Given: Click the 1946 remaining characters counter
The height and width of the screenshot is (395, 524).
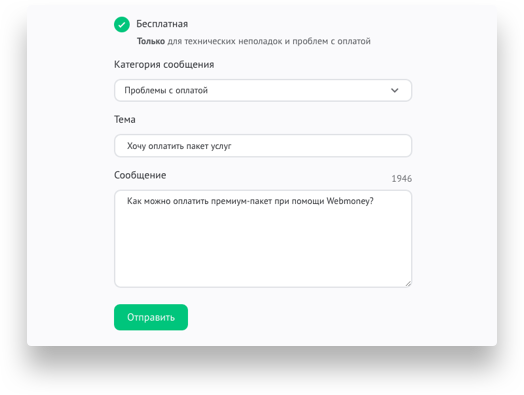Looking at the screenshot, I should pos(402,179).
